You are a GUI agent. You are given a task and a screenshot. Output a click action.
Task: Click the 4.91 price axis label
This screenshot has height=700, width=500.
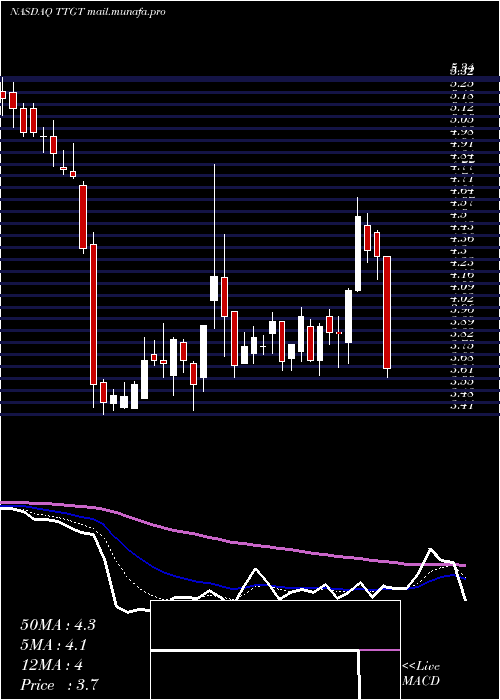point(461,144)
